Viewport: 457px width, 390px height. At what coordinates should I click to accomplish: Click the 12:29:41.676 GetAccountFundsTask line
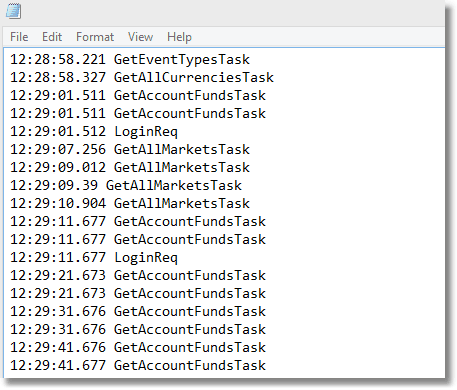coord(138,348)
